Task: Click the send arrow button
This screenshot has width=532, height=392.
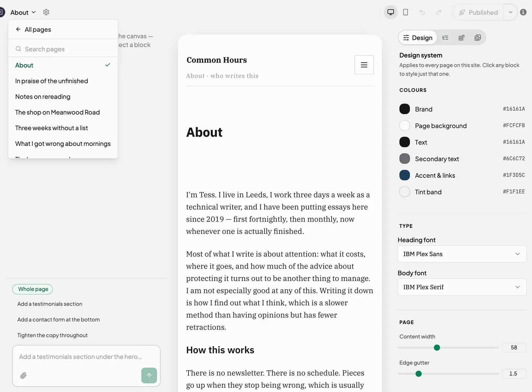Action: coord(149,375)
